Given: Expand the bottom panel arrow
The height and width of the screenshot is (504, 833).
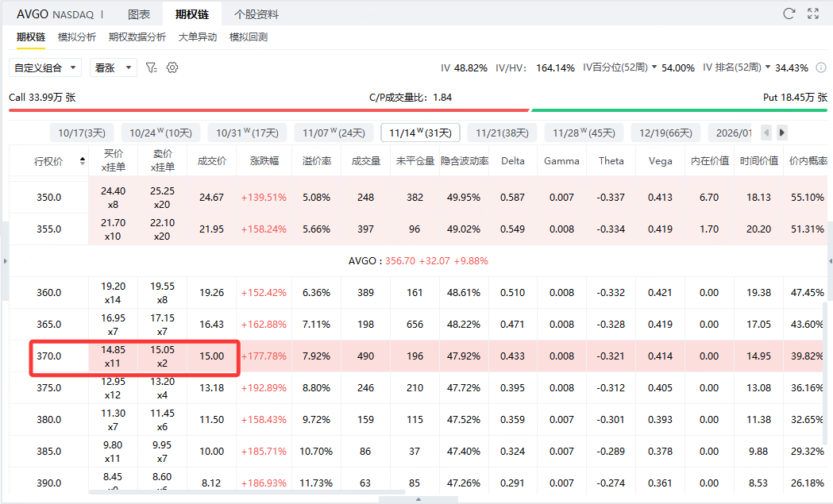Looking at the screenshot, I should click(418, 500).
